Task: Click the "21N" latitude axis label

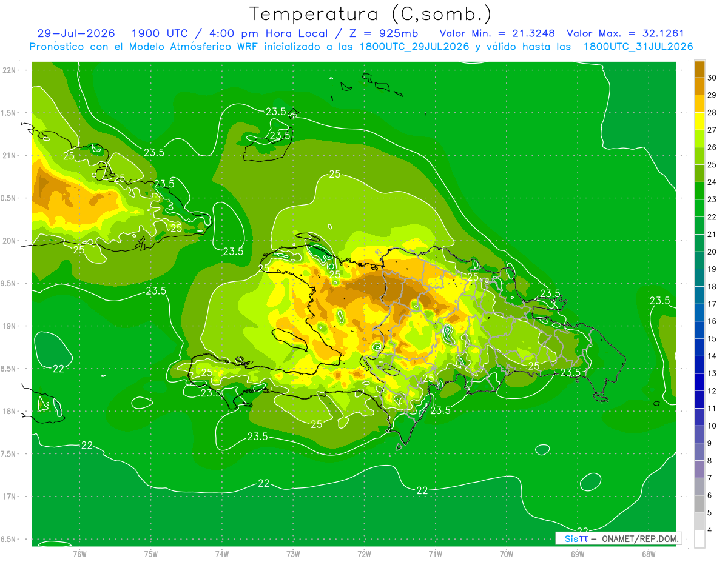Action: 10,155
